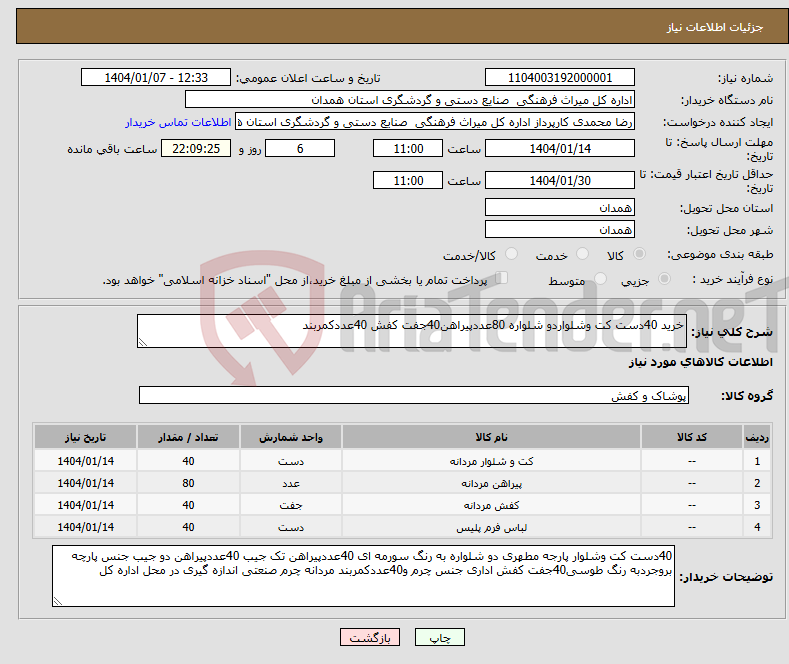Click the تعداد / مقدار column header
The height and width of the screenshot is (664, 789).
(188, 437)
